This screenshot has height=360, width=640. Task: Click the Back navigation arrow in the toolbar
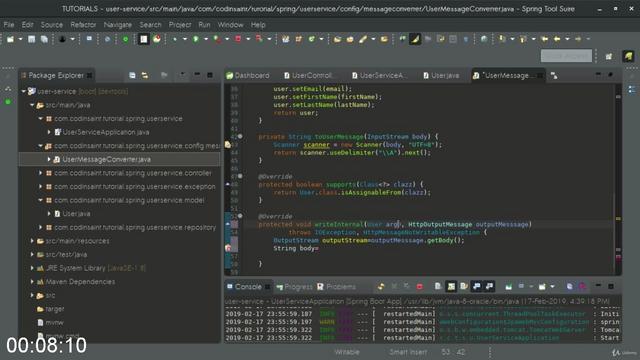557,39
